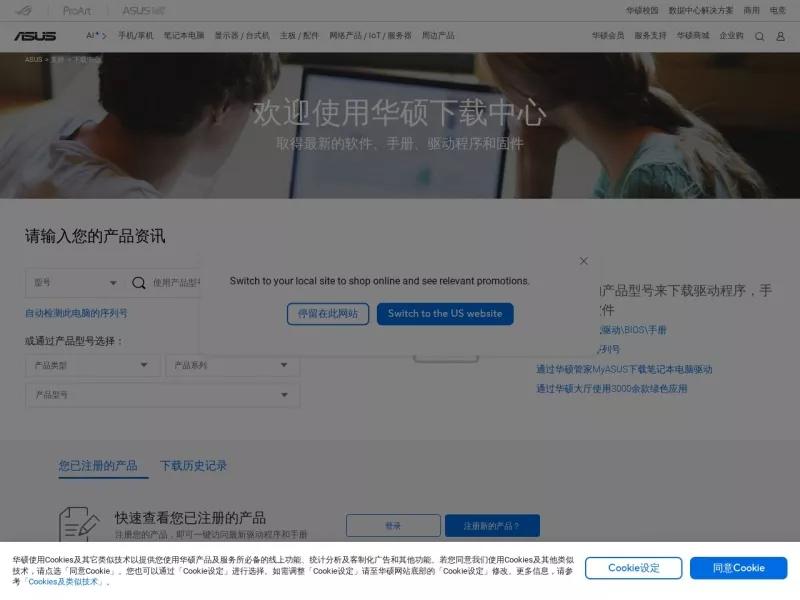Click the registered-products document icon
This screenshot has height=600, width=800.
point(79,524)
